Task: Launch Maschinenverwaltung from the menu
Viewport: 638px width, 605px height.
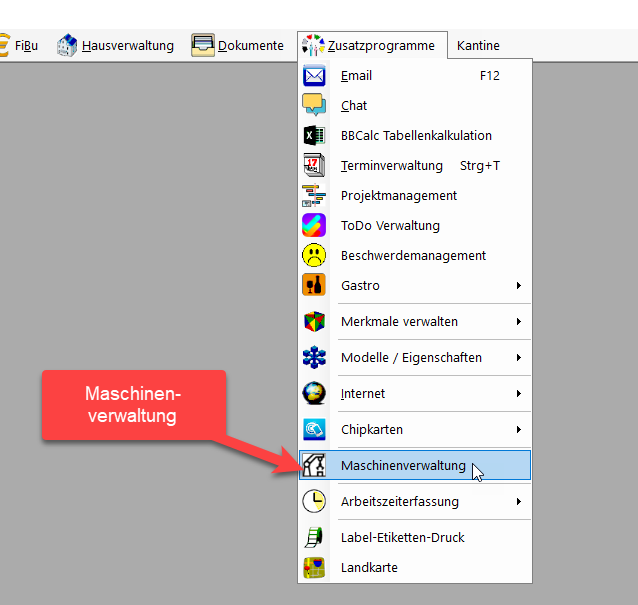Action: tap(415, 465)
